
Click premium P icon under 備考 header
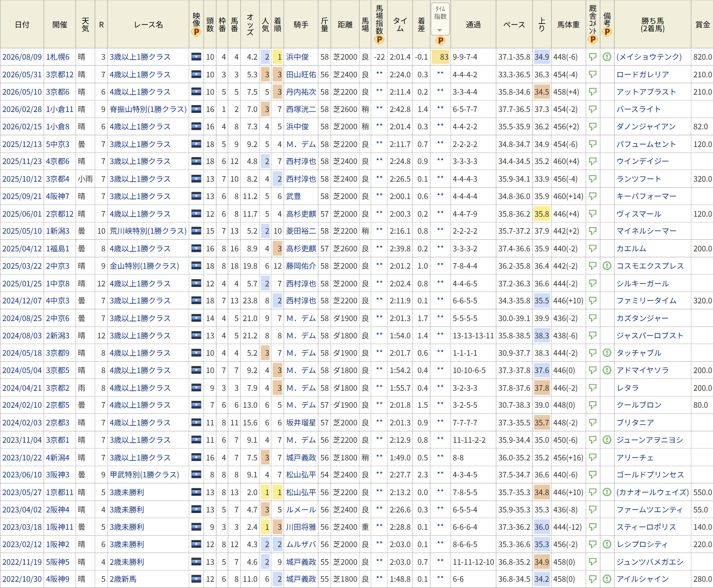point(607,32)
